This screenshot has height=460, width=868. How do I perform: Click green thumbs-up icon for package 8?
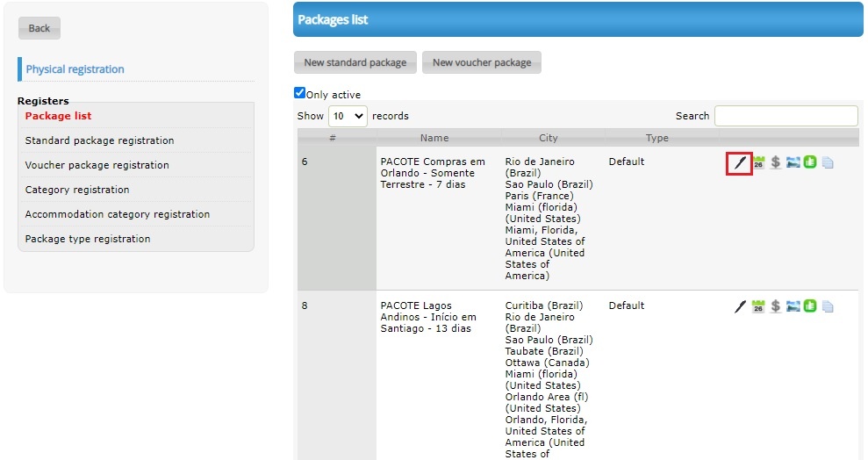click(810, 306)
